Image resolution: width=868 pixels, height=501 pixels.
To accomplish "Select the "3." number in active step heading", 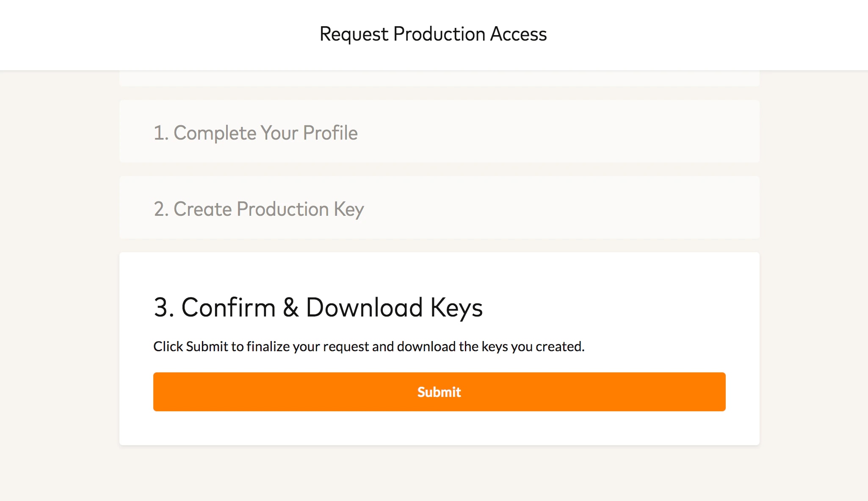I will [164, 307].
